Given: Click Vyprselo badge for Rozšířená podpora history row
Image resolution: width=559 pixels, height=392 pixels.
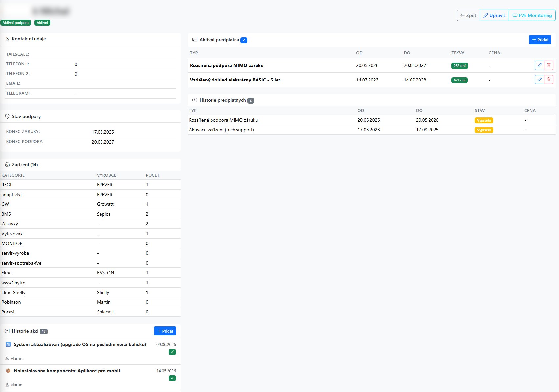Looking at the screenshot, I should click(x=484, y=120).
